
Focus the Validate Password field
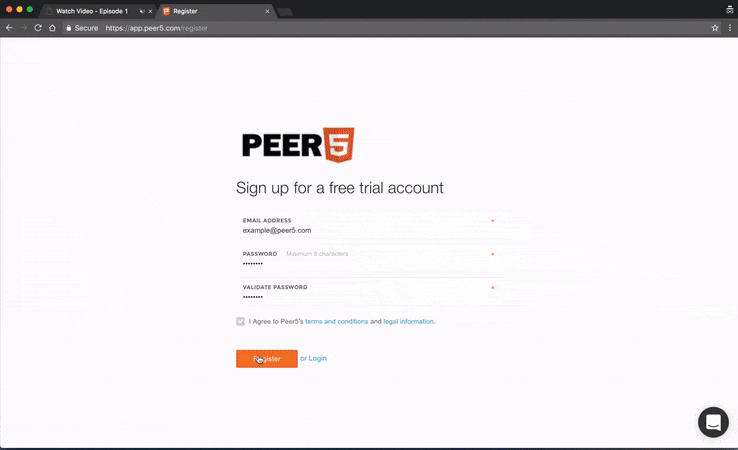(x=369, y=292)
